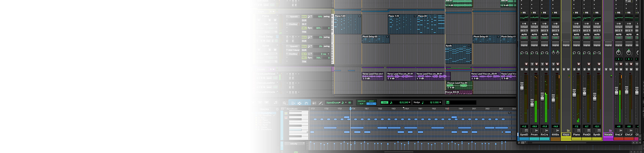644x153 pixels.
Task: Click the XpndD track type icon below its volume readout
Action: (x=526, y=130)
